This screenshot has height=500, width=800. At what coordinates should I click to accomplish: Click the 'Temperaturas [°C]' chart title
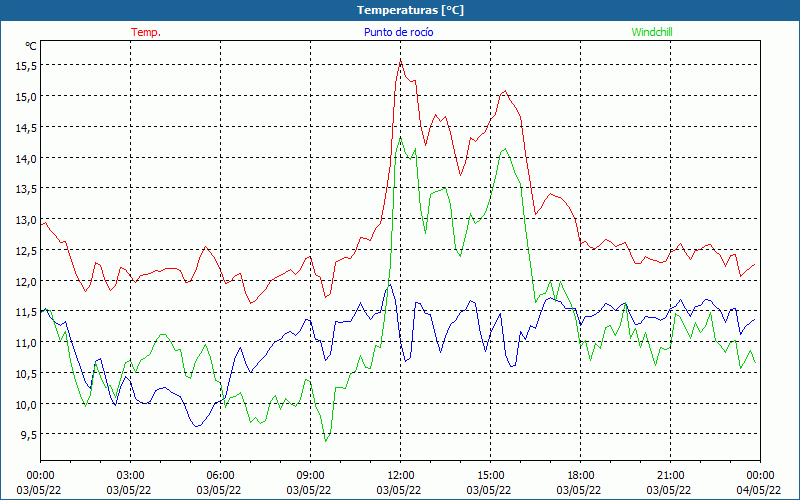[410, 10]
